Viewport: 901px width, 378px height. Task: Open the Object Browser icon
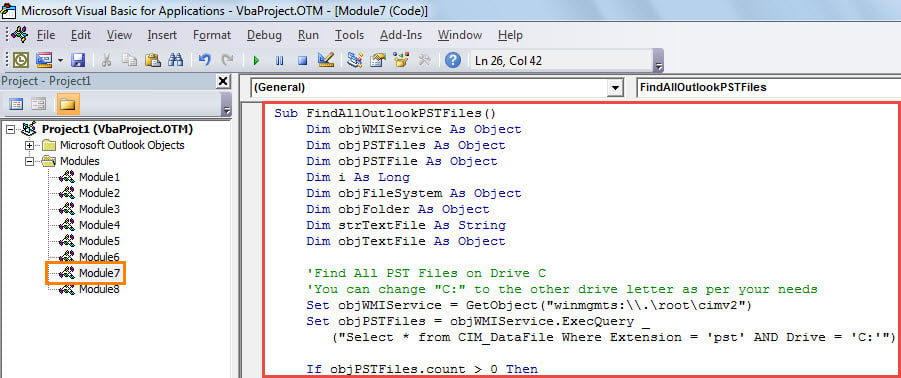(x=401, y=60)
